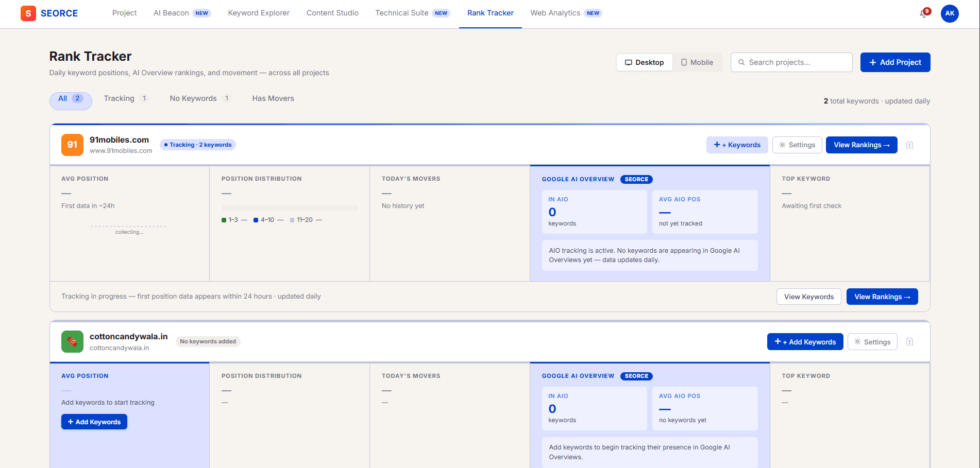Open Web Analytics

(x=566, y=13)
